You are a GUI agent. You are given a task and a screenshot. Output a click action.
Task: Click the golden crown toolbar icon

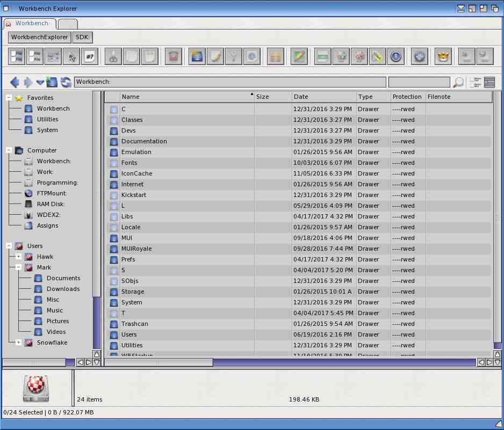pos(443,56)
